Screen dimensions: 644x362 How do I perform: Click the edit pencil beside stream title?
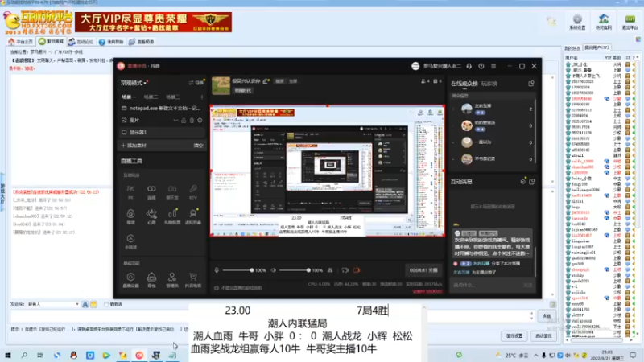(x=266, y=81)
